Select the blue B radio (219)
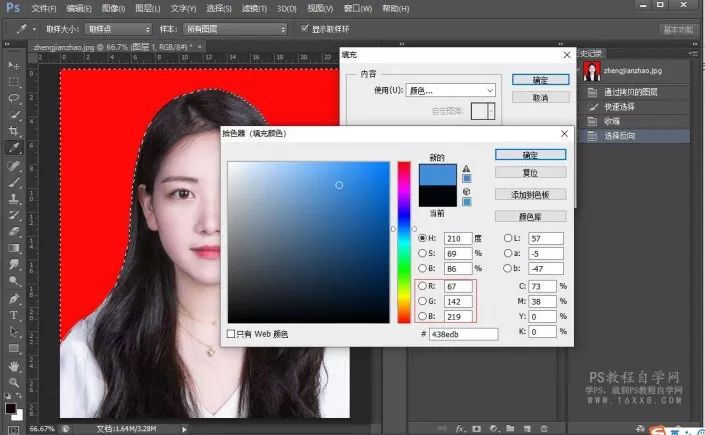The height and width of the screenshot is (435, 705). (x=422, y=316)
